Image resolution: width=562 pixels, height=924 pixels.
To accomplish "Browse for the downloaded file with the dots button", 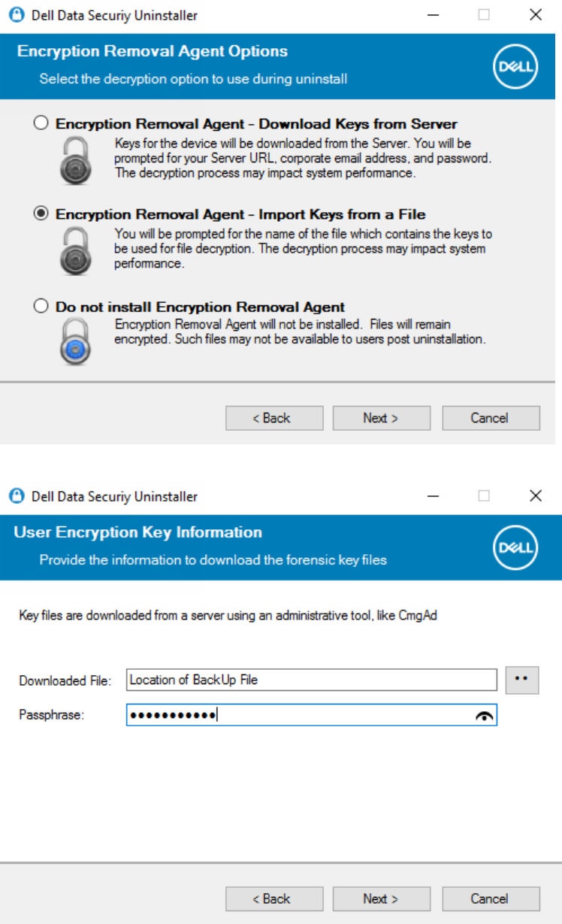I will coord(522,680).
